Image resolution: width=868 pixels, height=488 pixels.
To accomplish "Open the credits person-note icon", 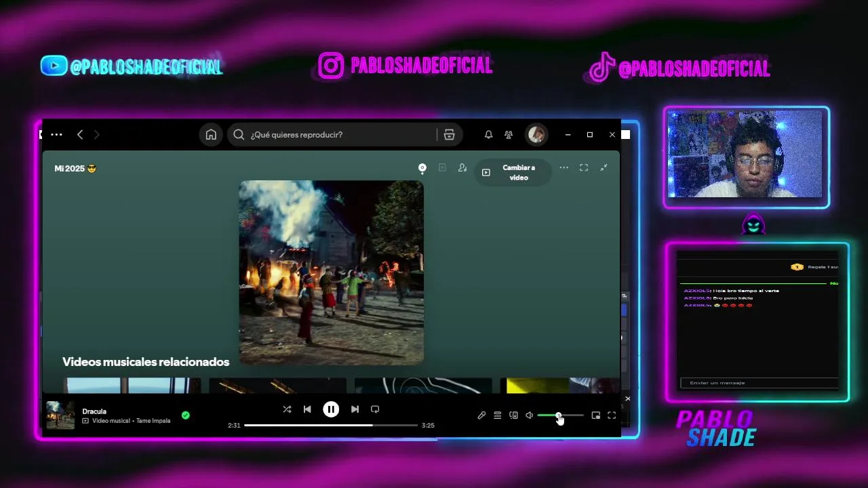I will (x=462, y=167).
